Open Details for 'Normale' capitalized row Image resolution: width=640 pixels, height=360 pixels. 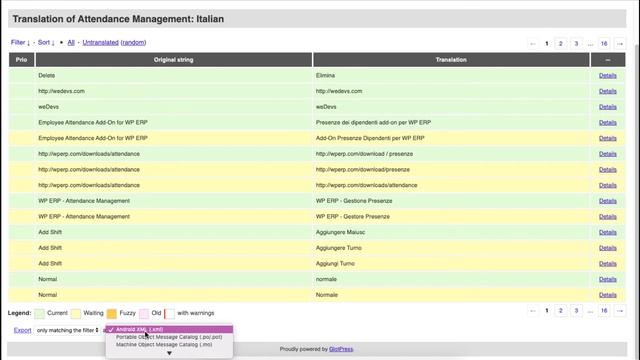click(x=607, y=295)
